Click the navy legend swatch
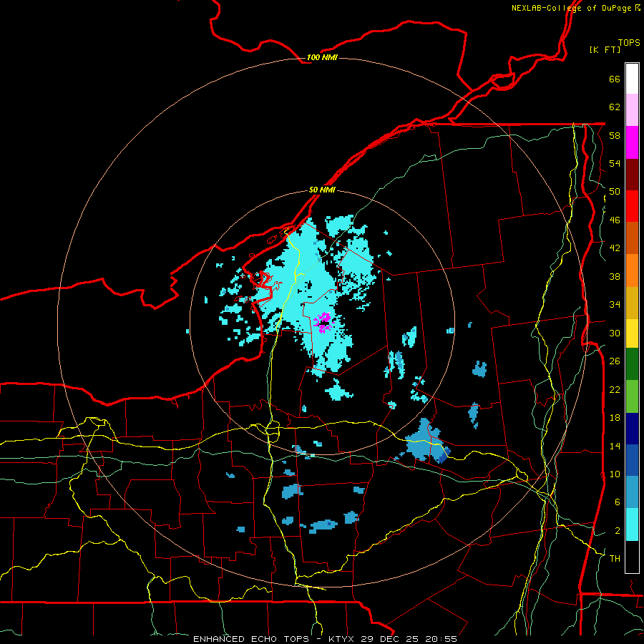 coord(632,429)
